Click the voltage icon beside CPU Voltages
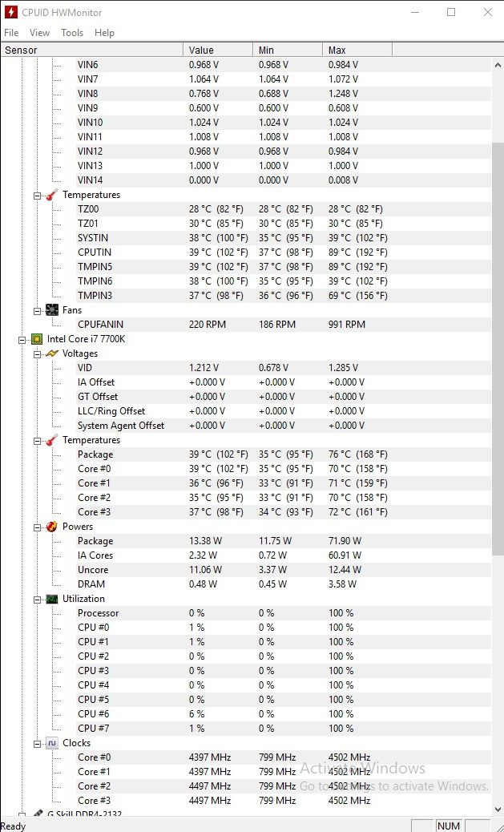This screenshot has height=832, width=504. coord(52,353)
